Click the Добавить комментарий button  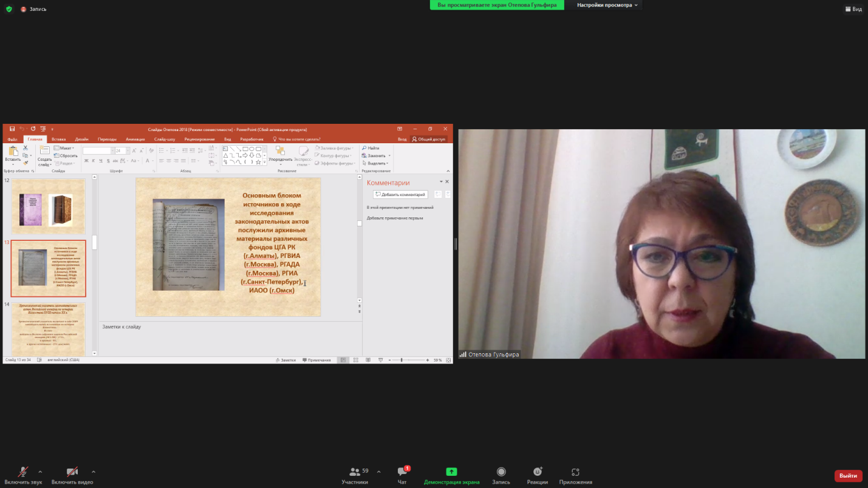pos(400,194)
